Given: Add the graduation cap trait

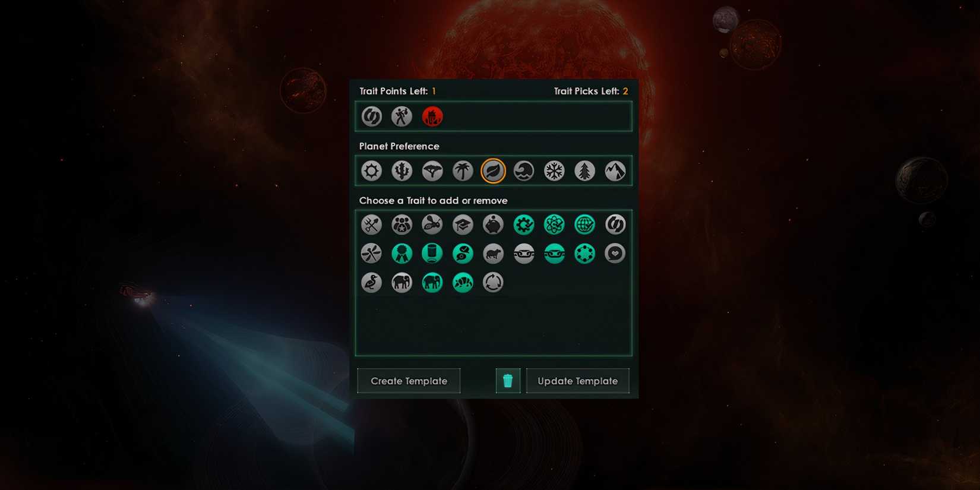Looking at the screenshot, I should click(x=463, y=225).
